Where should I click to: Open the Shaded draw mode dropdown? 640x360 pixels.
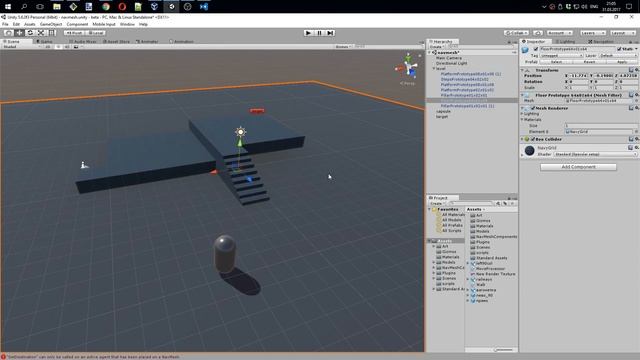tap(21, 47)
